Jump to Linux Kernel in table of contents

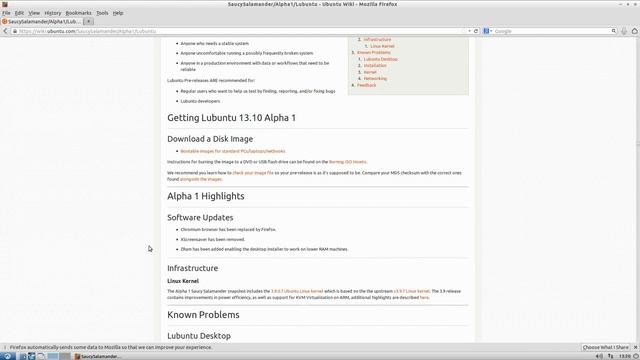(382, 46)
